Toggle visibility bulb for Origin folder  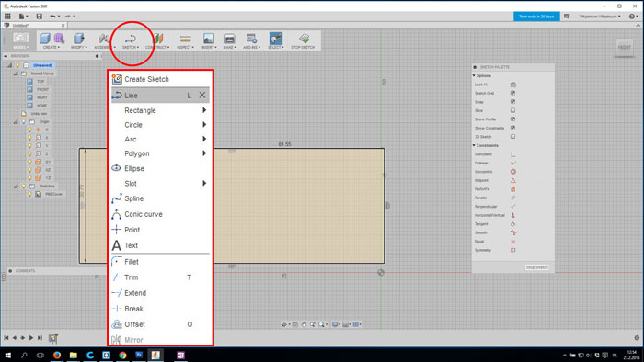point(23,122)
